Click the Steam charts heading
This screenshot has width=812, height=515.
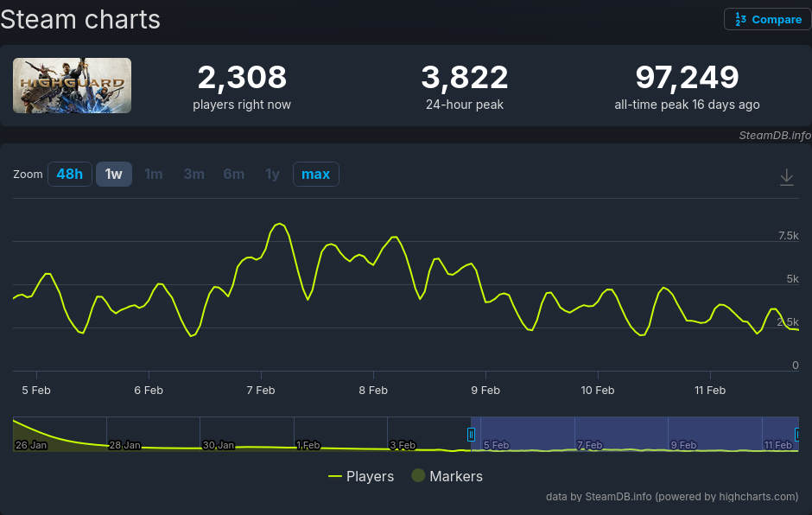pos(80,20)
